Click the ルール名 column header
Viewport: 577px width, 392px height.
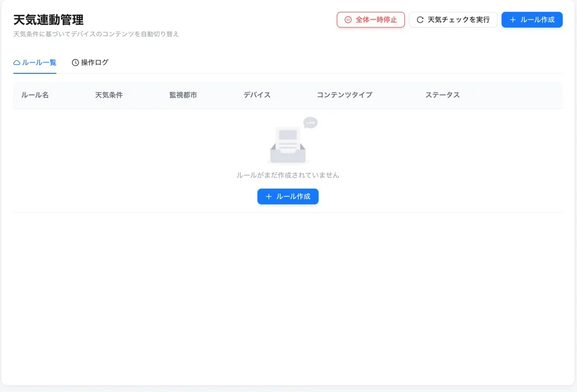tap(35, 95)
